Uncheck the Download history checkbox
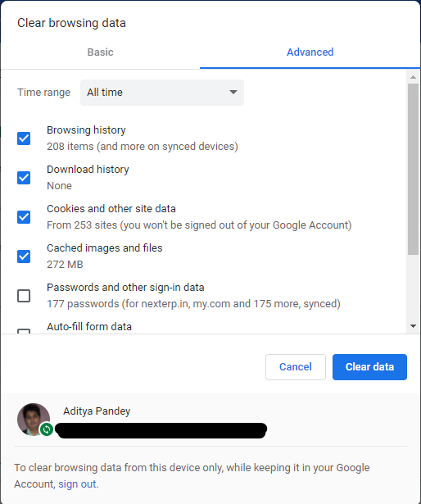The height and width of the screenshot is (504, 421). [x=24, y=178]
